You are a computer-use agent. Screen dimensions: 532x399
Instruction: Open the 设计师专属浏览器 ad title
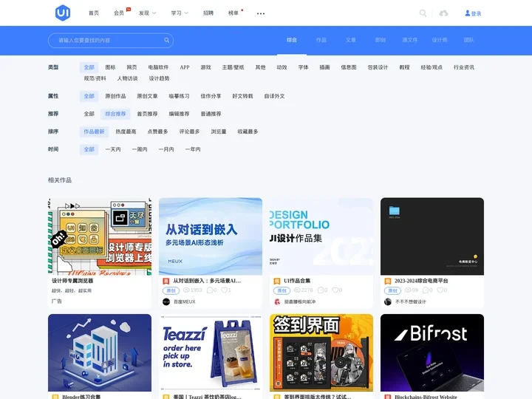[72, 281]
